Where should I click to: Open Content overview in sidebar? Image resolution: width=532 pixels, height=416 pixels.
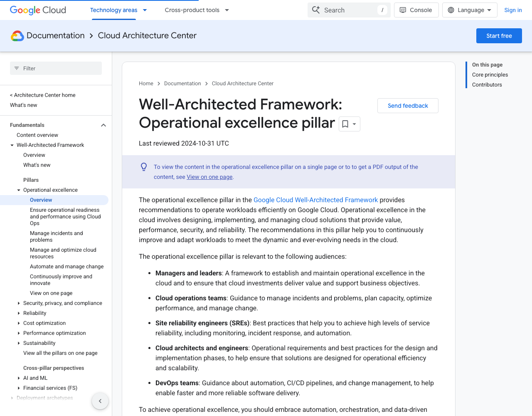tap(37, 135)
